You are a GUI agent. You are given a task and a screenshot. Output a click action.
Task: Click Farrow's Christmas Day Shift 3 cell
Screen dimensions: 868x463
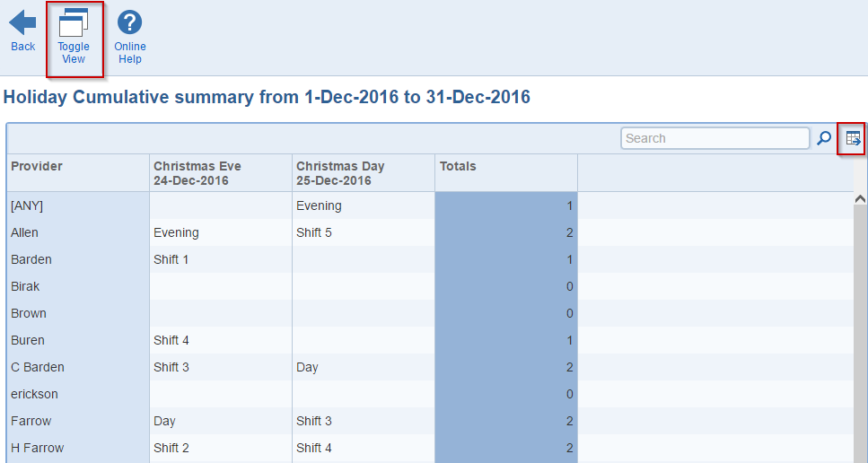click(x=364, y=421)
